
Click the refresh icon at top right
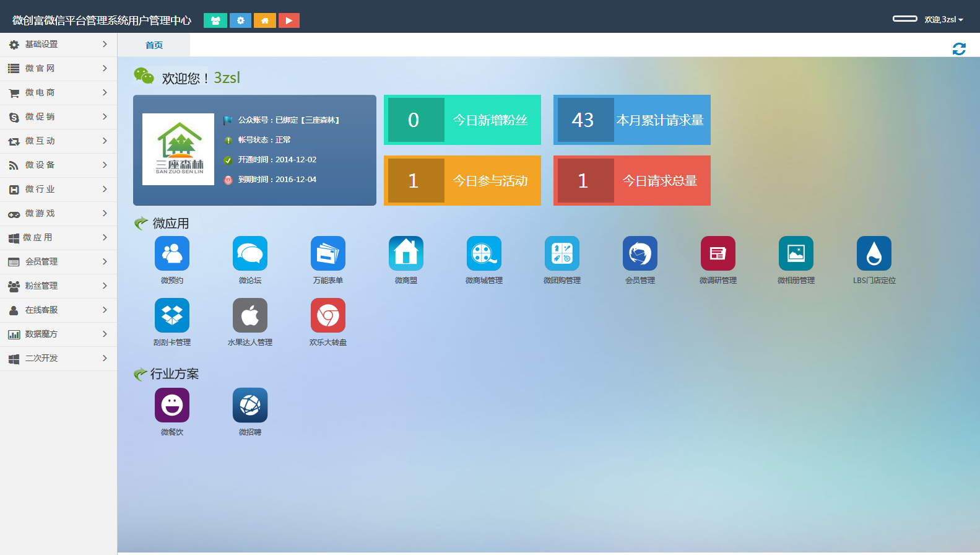(x=959, y=49)
